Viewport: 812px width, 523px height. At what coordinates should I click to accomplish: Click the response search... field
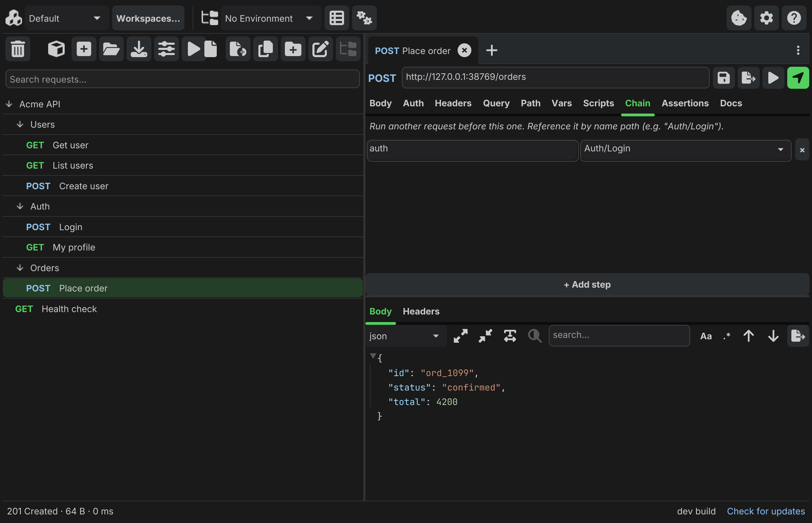[619, 336]
